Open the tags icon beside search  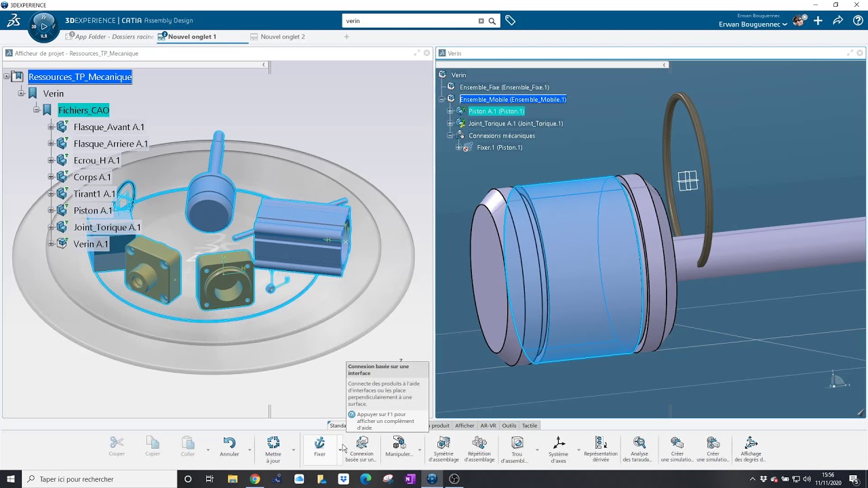coord(511,21)
